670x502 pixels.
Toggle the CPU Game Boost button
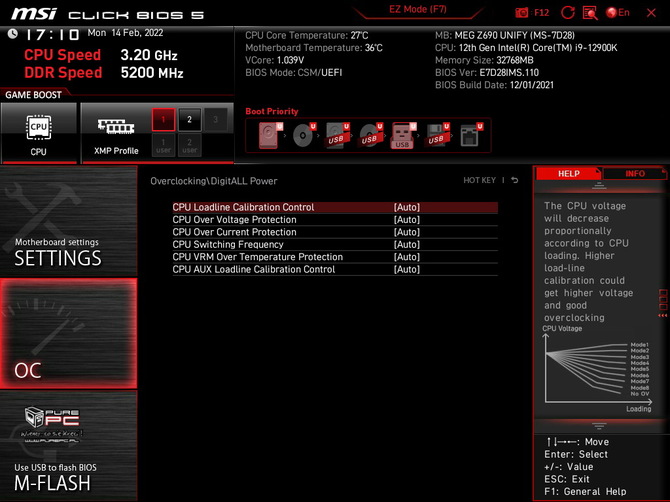pyautogui.click(x=39, y=133)
